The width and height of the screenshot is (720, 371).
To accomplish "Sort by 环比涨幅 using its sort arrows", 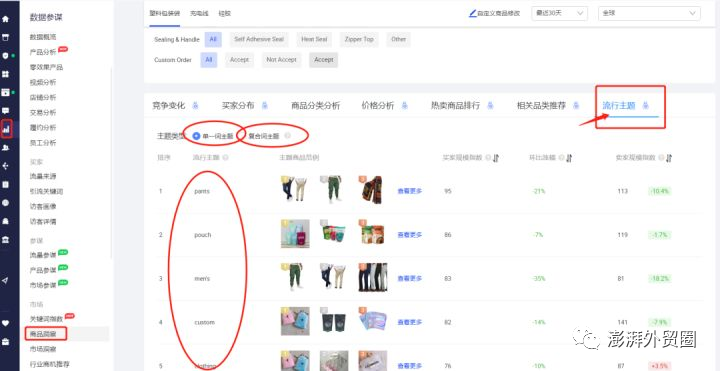I will click(569, 157).
